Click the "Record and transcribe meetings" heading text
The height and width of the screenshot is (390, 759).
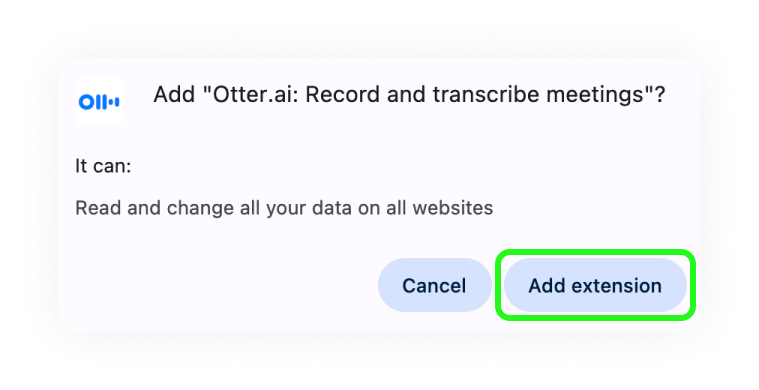[476, 94]
